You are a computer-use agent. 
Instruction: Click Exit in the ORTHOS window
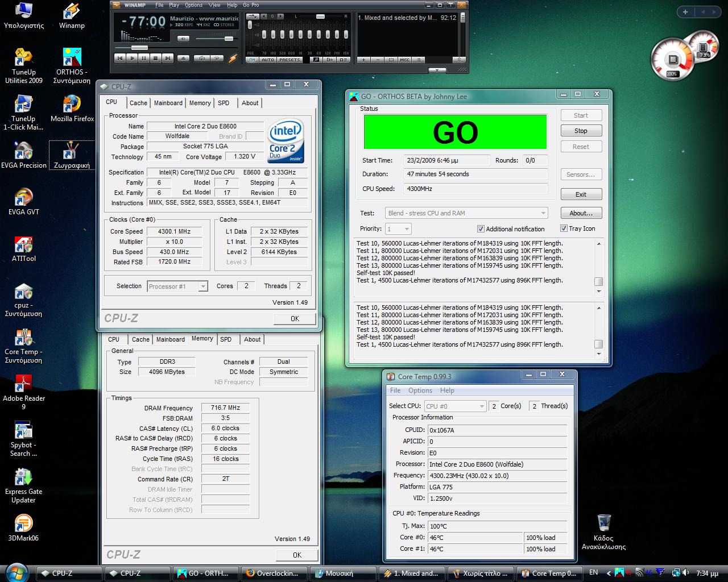click(x=581, y=194)
